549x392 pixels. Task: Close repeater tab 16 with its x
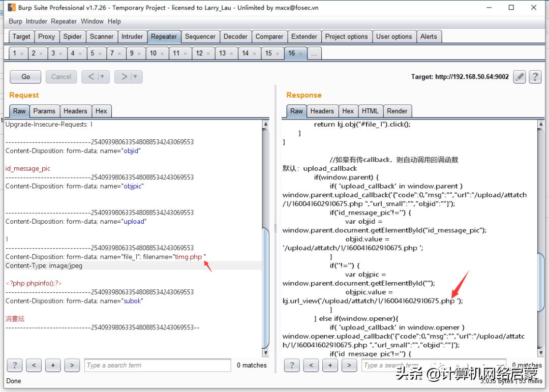(300, 53)
